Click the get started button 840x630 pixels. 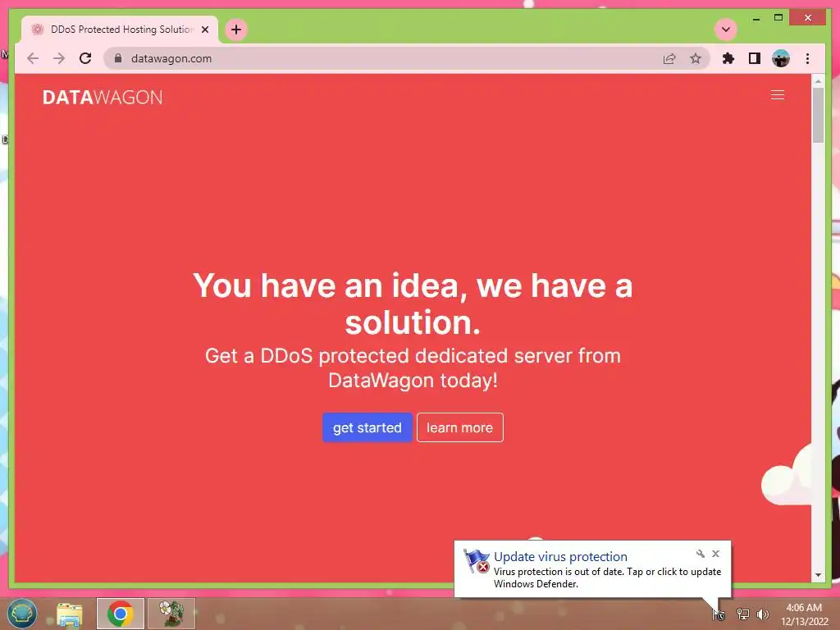click(367, 427)
